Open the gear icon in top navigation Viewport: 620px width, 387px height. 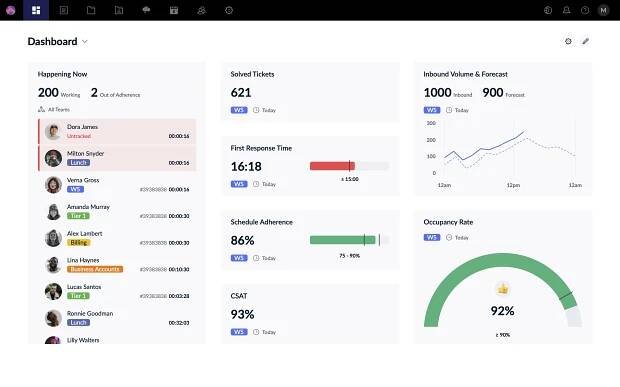pyautogui.click(x=229, y=10)
